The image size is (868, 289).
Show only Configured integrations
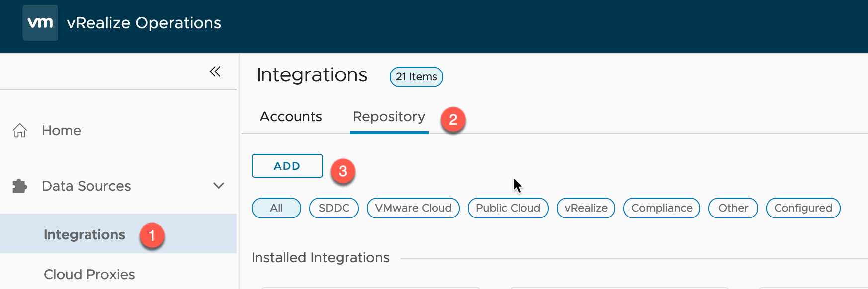pyautogui.click(x=803, y=208)
